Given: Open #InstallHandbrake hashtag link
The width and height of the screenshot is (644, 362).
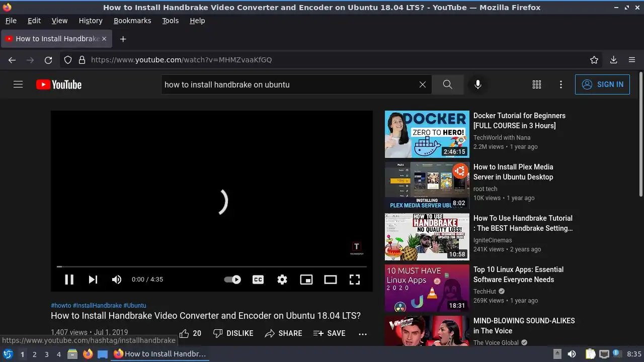Looking at the screenshot, I should coord(97,305).
